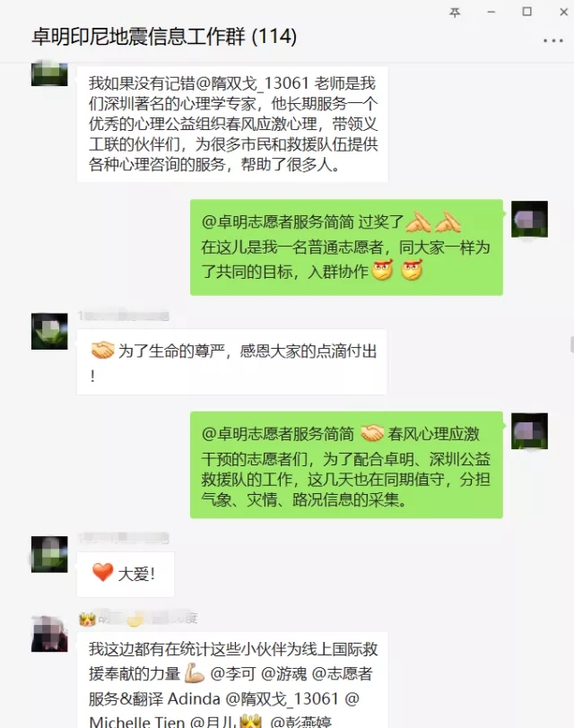
Task: Click the group title 卓明印尼地震信息工作群
Action: pos(138,37)
